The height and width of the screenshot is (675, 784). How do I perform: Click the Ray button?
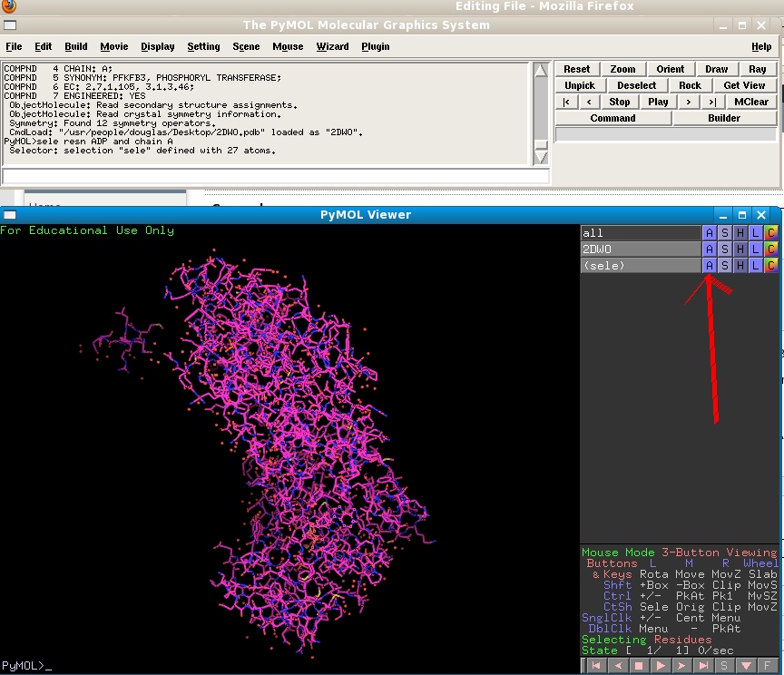[758, 69]
